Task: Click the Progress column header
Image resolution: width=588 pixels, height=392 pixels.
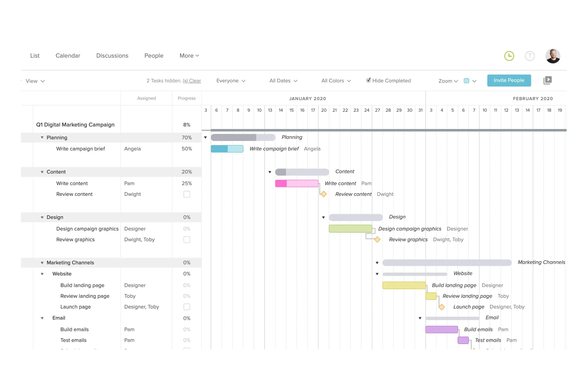Action: point(187,98)
